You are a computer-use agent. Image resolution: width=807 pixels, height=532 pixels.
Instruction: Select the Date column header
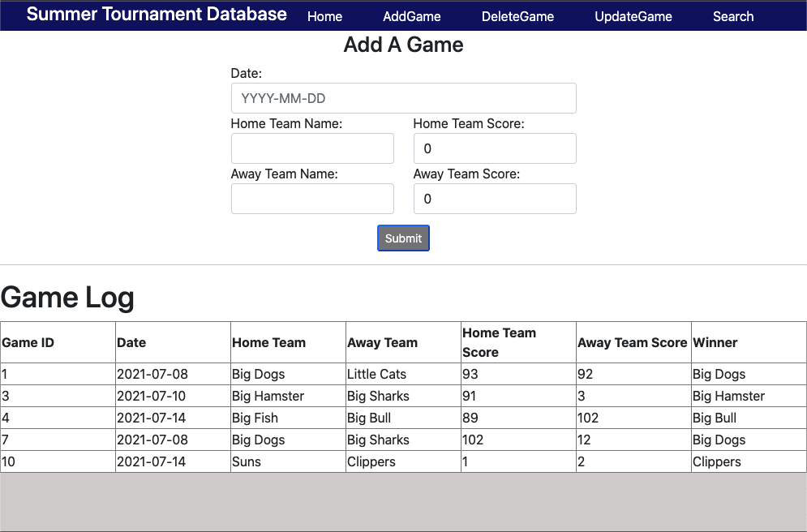pos(131,342)
